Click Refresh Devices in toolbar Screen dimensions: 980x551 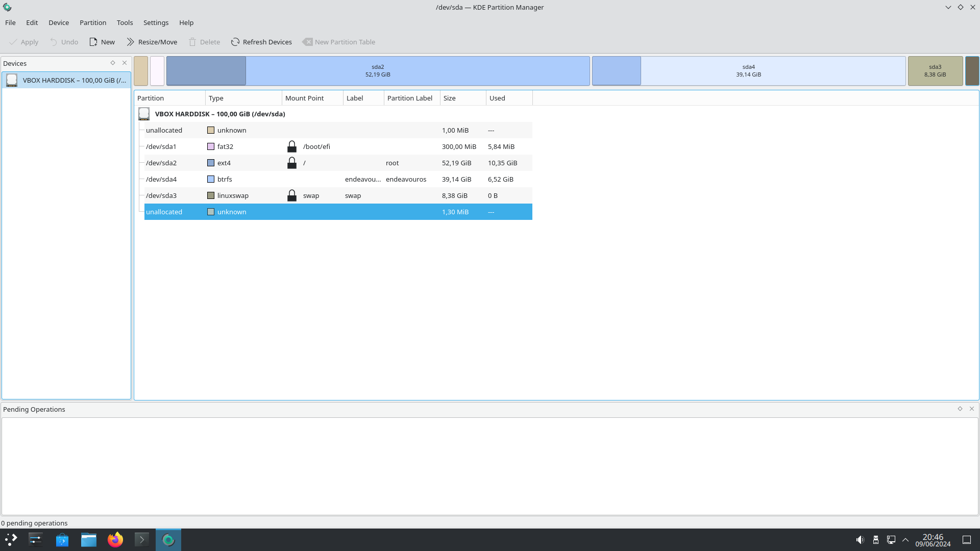tap(261, 42)
